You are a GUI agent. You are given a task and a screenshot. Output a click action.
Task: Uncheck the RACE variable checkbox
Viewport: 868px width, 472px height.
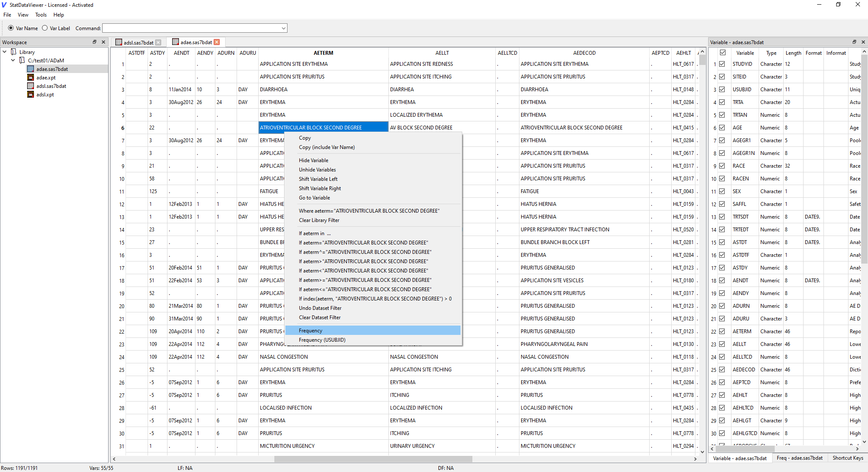coord(722,166)
